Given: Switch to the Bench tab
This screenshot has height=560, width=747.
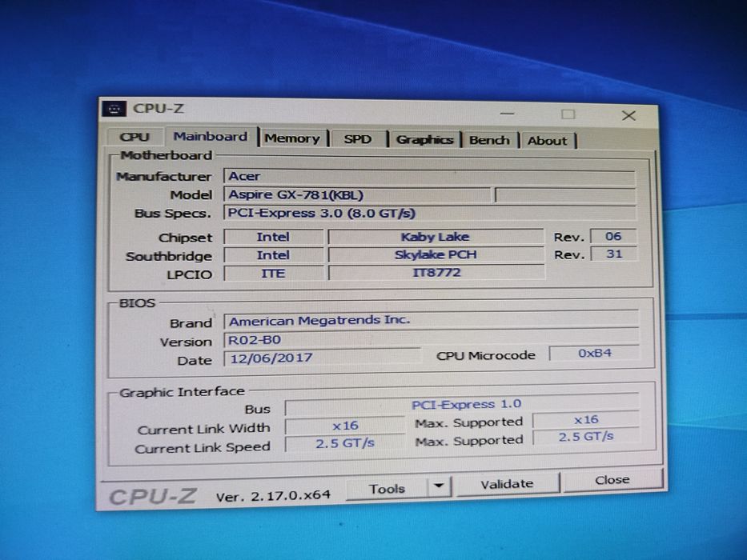Looking at the screenshot, I should click(x=489, y=140).
